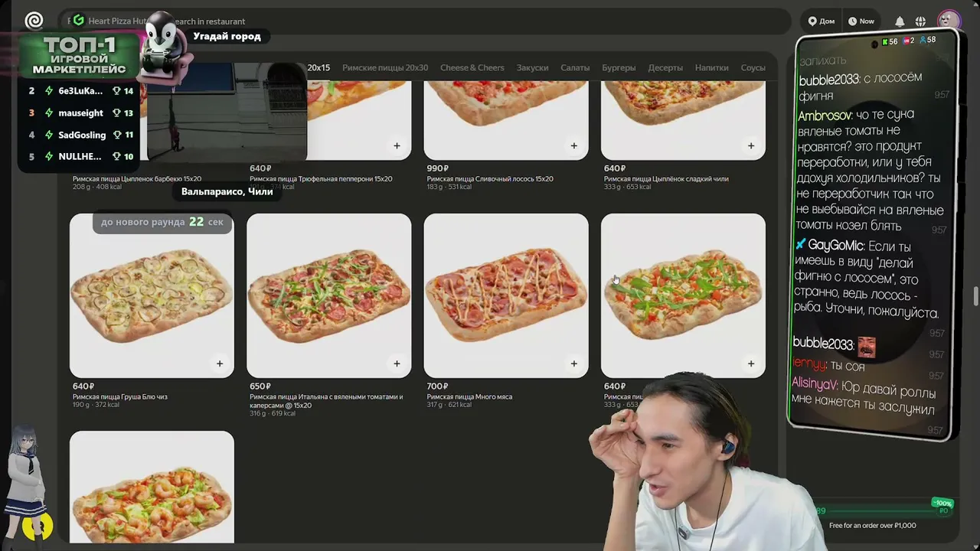Screen dimensions: 980x551
Task: Add Цыплёнок сладкий чили to cart
Action: 750,145
